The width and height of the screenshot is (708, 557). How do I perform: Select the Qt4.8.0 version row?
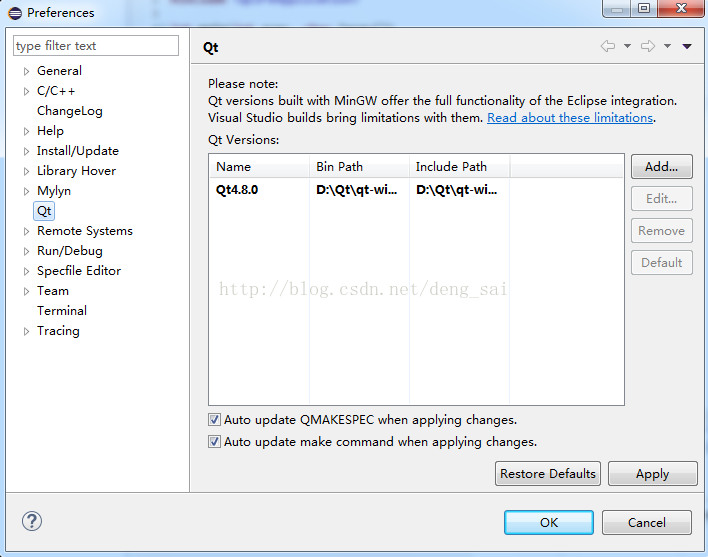click(x=416, y=190)
